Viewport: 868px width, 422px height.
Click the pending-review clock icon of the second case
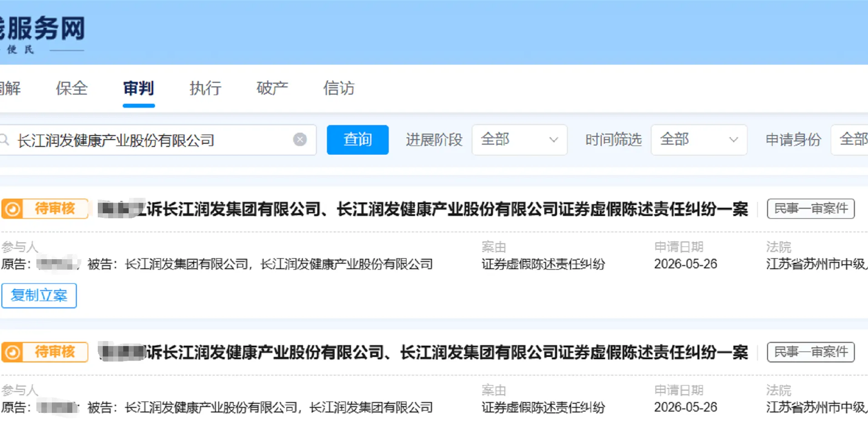[13, 352]
